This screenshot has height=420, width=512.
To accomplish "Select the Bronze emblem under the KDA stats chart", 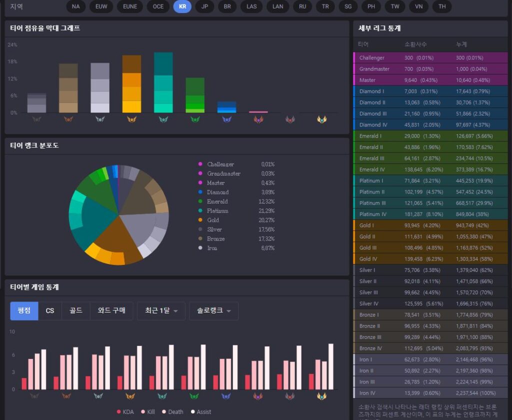I will point(66,396).
